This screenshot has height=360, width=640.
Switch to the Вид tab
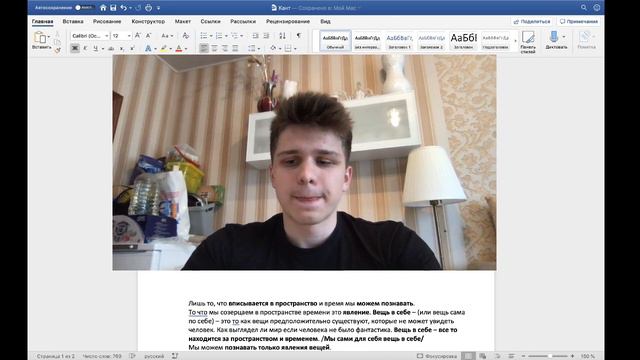pyautogui.click(x=325, y=21)
